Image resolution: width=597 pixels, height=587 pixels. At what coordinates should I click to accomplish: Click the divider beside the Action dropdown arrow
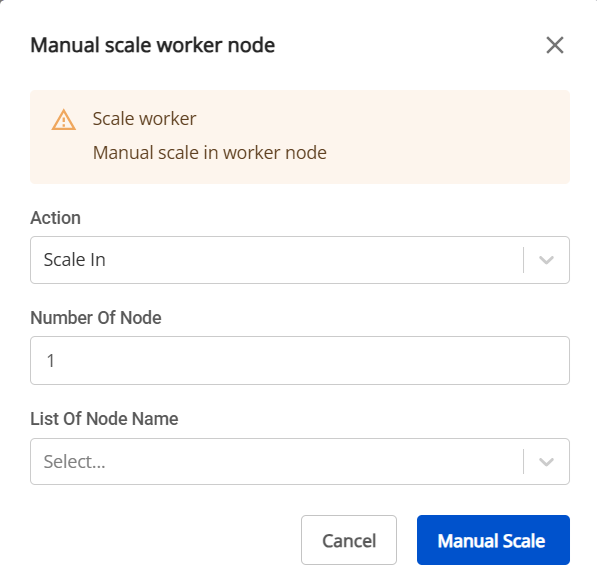(x=524, y=260)
